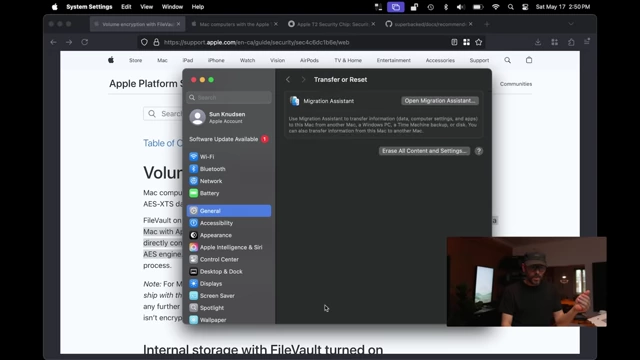Click Mac in Apple site navigation
This screenshot has width=640, height=360.
pyautogui.click(x=162, y=60)
